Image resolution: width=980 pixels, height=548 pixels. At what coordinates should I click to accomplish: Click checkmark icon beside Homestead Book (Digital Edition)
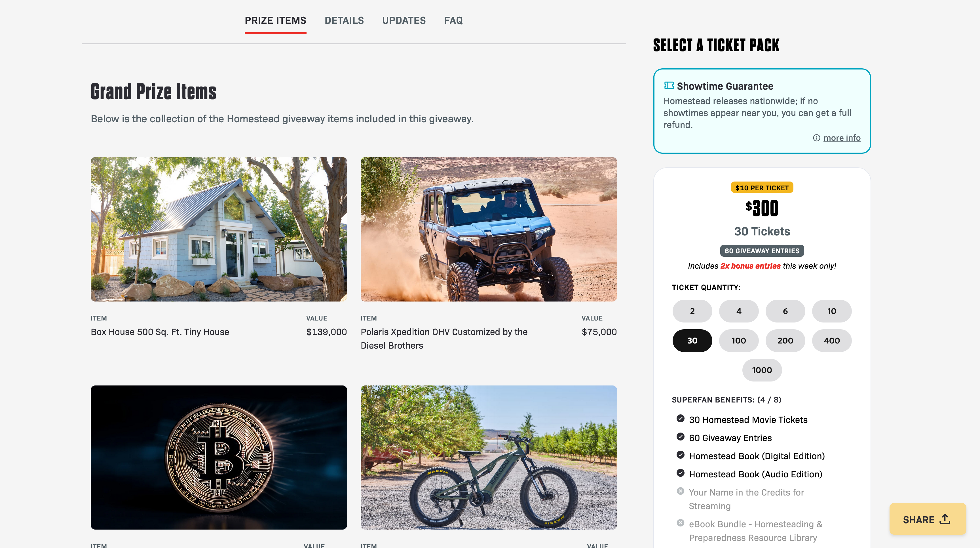pyautogui.click(x=681, y=455)
